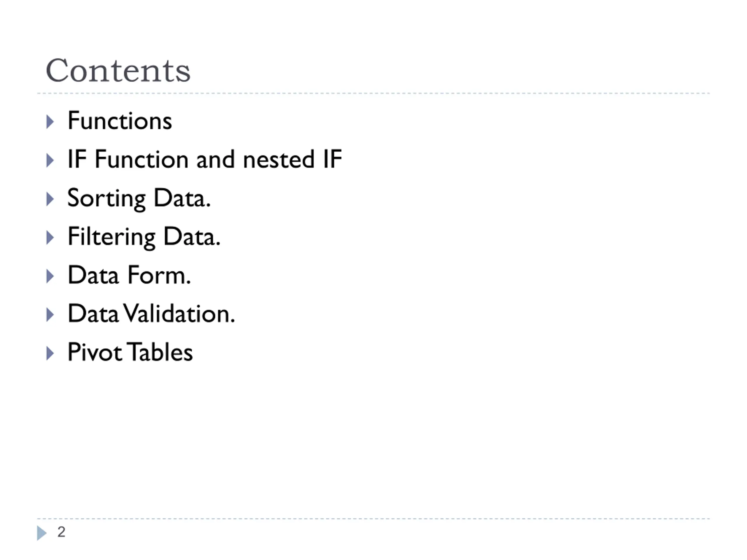
Task: Click the Data Form. entry
Action: click(129, 275)
